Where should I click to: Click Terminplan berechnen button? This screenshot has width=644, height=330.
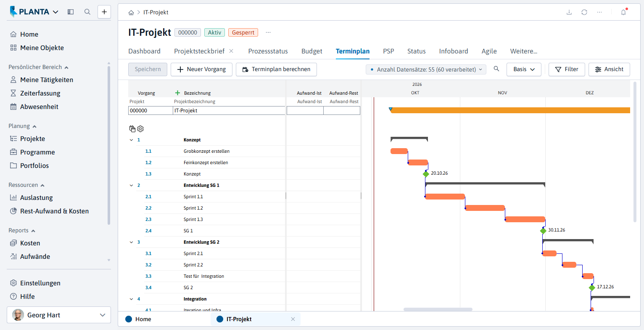click(276, 69)
